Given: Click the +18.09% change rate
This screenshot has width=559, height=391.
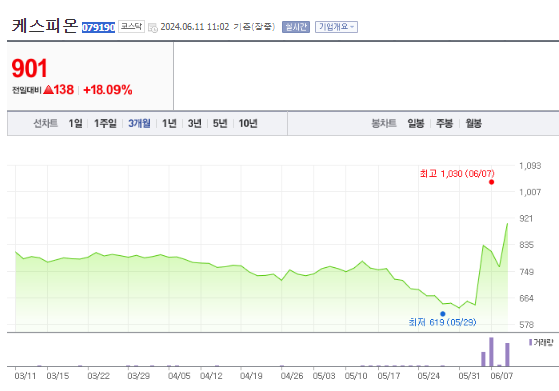Looking at the screenshot, I should coord(108,89).
